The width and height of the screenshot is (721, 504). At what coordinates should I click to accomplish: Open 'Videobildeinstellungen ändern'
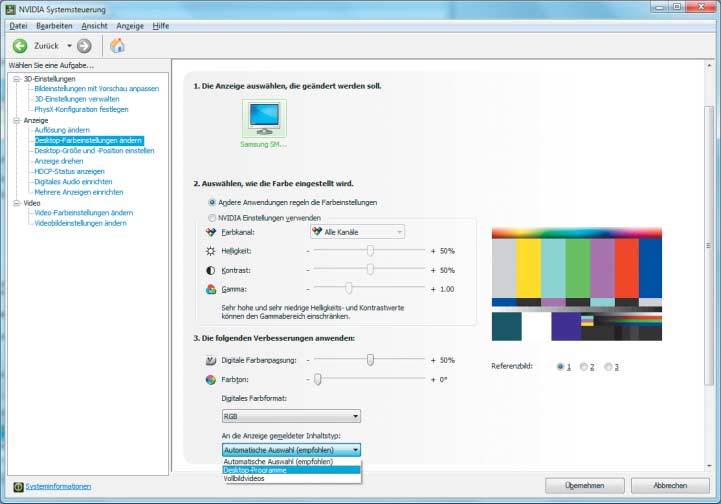tap(80, 223)
